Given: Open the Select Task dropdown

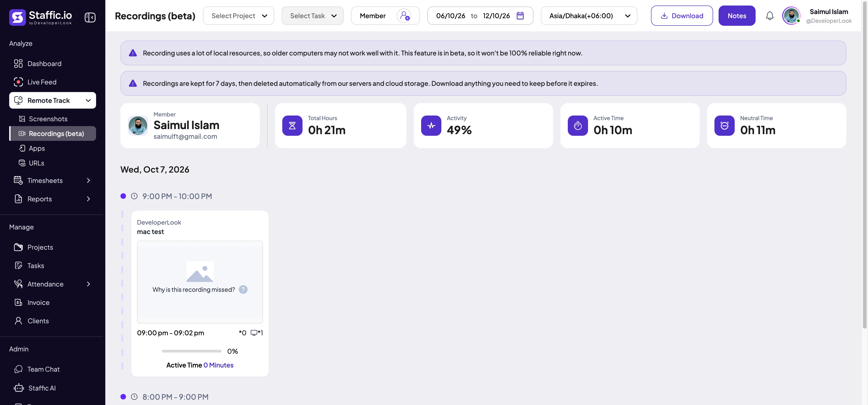Looking at the screenshot, I should [x=312, y=15].
